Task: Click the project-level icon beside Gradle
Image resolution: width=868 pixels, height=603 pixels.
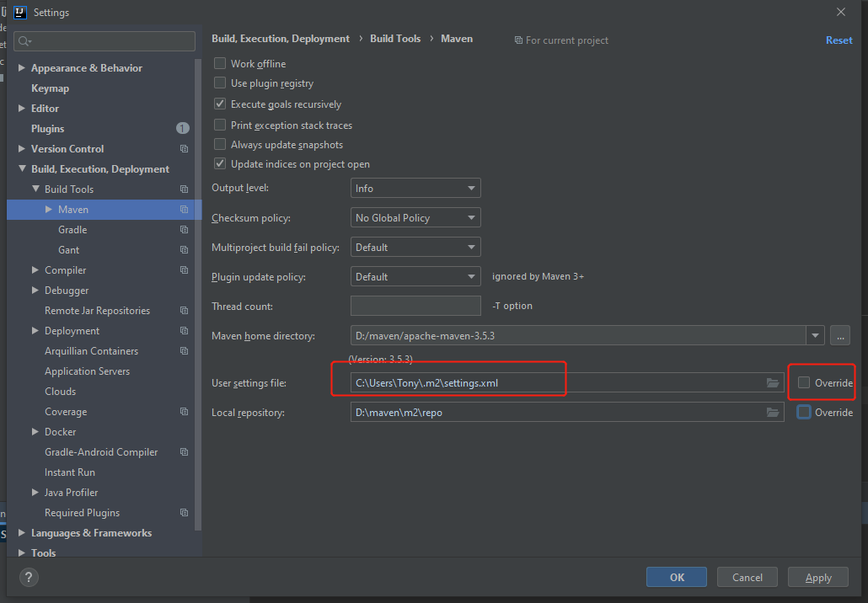Action: coord(185,230)
